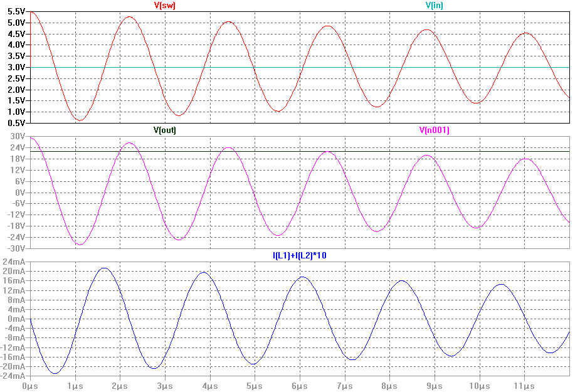The height and width of the screenshot is (392, 580).
Task: Click the 5.5V axis label in top pane
Action: (16, 11)
